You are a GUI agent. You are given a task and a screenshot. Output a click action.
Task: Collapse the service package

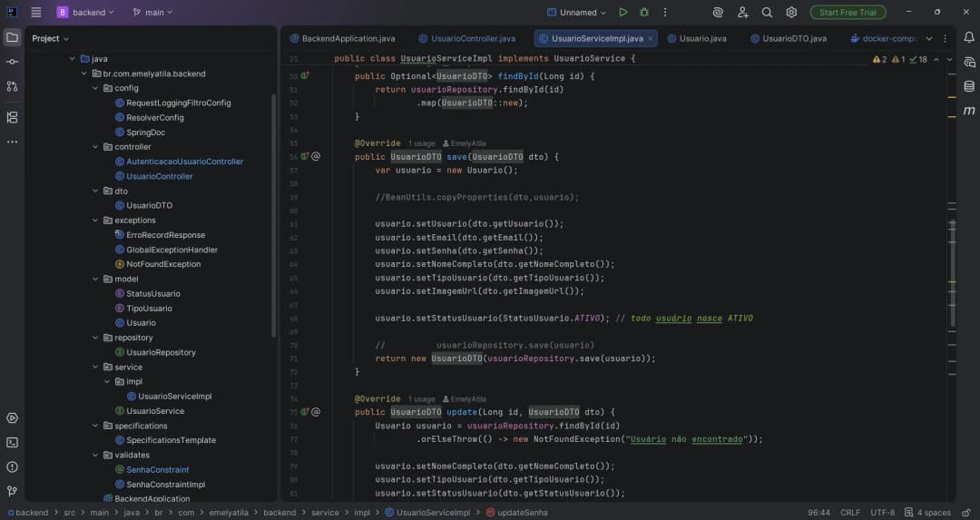click(95, 367)
